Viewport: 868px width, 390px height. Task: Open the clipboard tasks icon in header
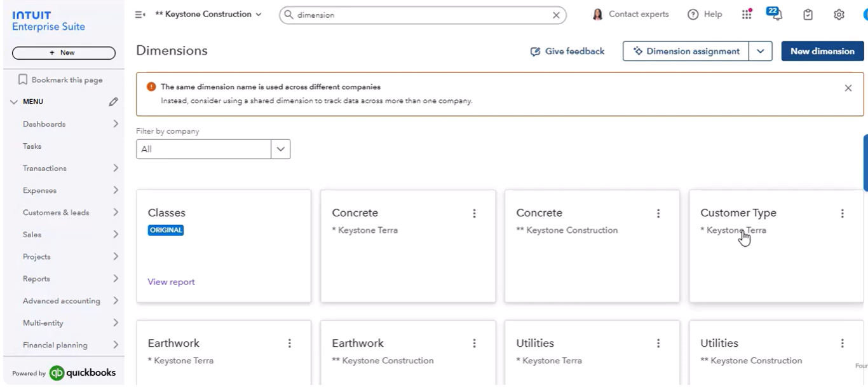tap(808, 15)
